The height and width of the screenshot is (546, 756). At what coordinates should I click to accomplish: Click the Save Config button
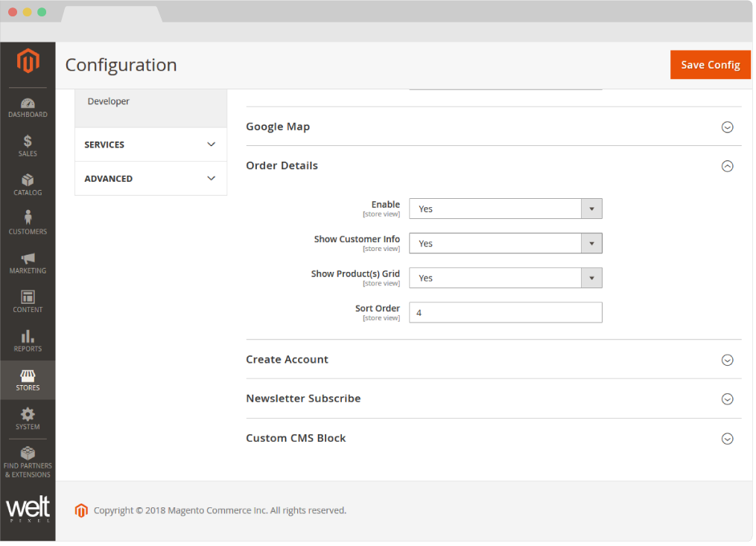click(x=709, y=65)
